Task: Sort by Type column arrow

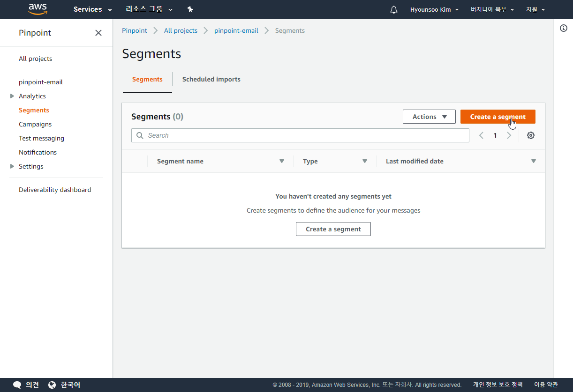Action: click(365, 161)
